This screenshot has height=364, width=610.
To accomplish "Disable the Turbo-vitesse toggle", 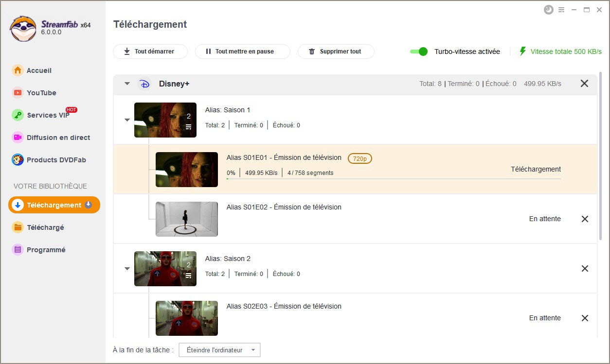I will [419, 52].
